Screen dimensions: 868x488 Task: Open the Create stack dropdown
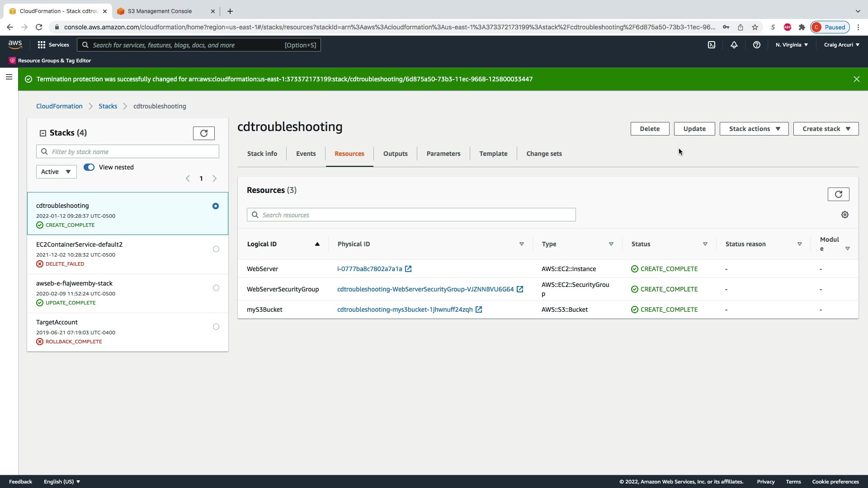click(x=826, y=129)
